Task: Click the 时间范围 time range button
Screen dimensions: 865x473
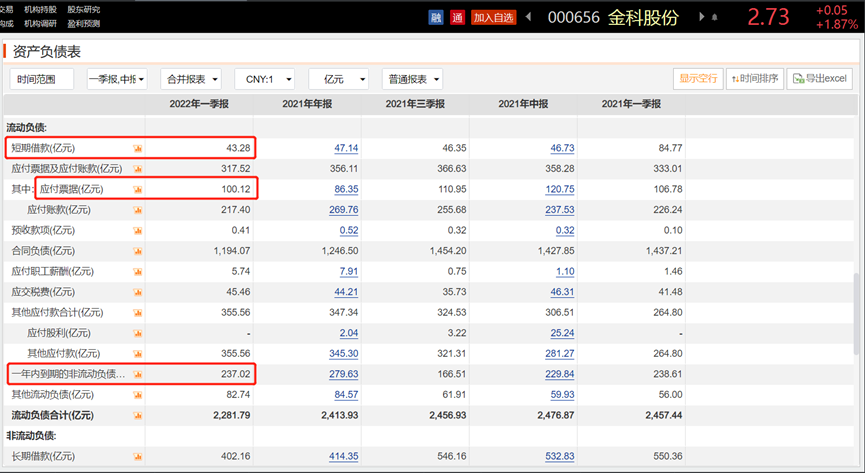Action: tap(41, 79)
